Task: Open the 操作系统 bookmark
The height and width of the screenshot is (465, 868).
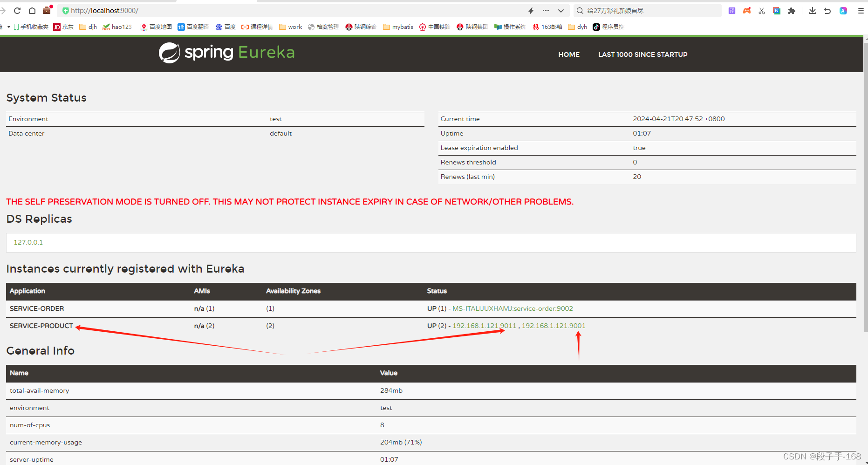Action: pyautogui.click(x=510, y=27)
